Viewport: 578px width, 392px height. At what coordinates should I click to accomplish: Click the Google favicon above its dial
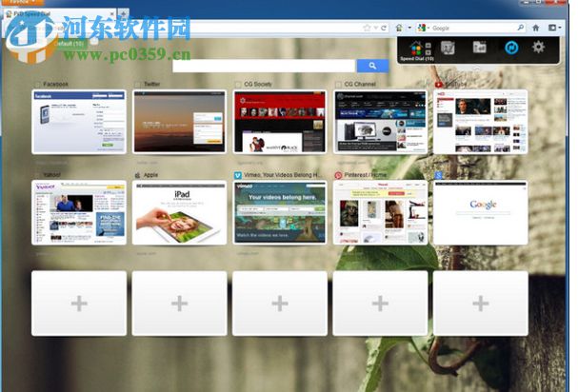(438, 175)
